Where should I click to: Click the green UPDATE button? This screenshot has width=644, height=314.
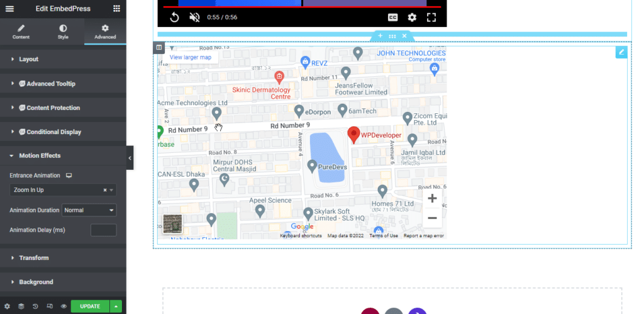[x=89, y=306]
